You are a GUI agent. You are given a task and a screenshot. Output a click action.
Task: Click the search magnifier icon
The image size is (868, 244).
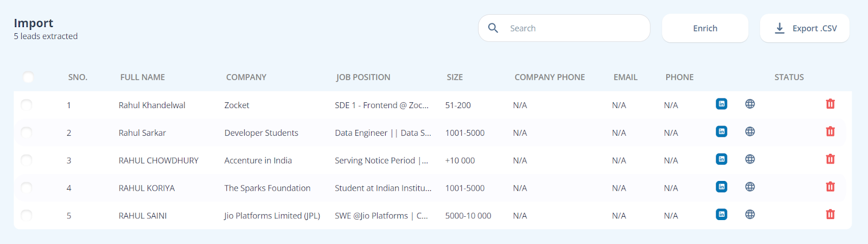point(493,28)
